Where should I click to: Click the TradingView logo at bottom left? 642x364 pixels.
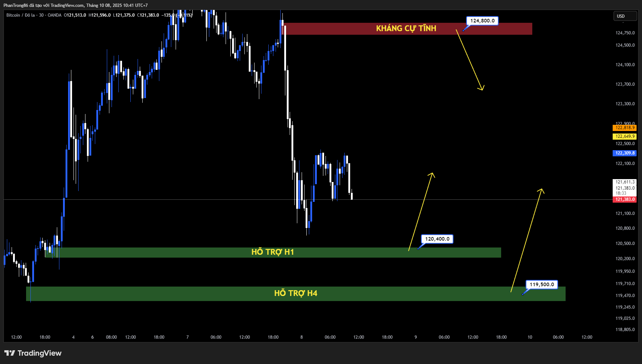click(x=33, y=353)
